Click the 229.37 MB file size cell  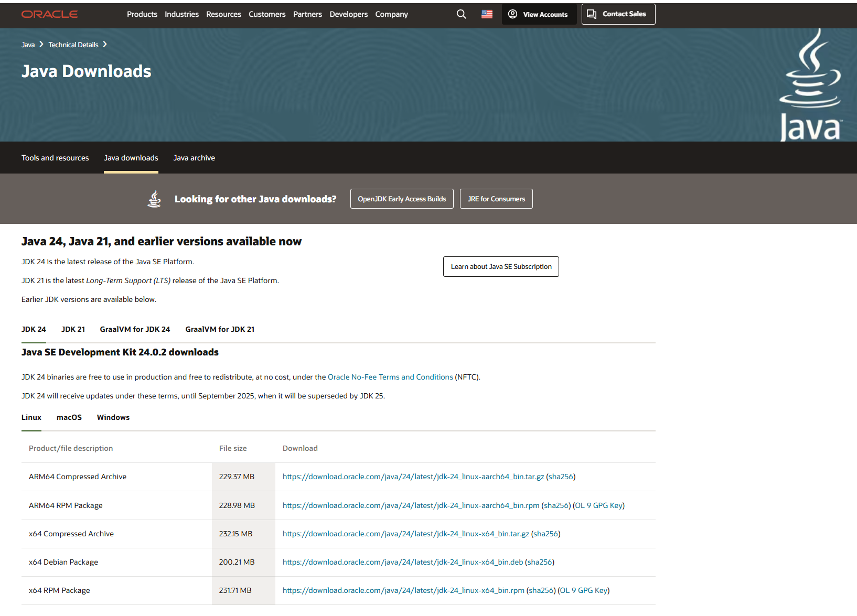click(x=243, y=477)
